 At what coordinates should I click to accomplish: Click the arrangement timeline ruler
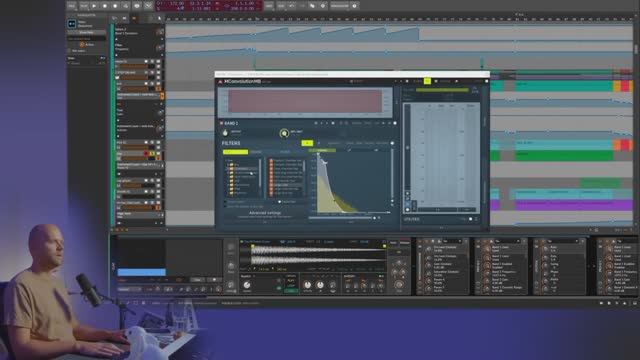[x=398, y=18]
